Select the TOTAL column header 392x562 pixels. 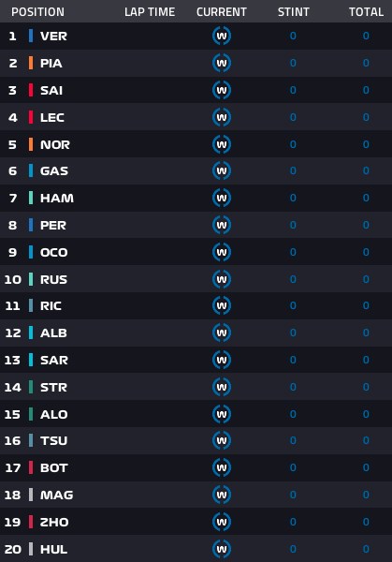[366, 12]
